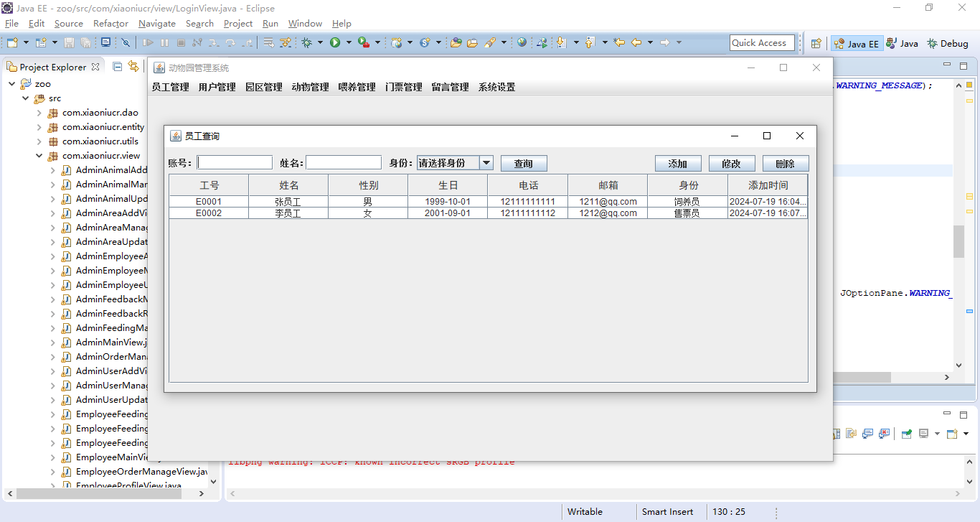
Task: Click the editor vertical scrollbar thumb
Action: [958, 241]
